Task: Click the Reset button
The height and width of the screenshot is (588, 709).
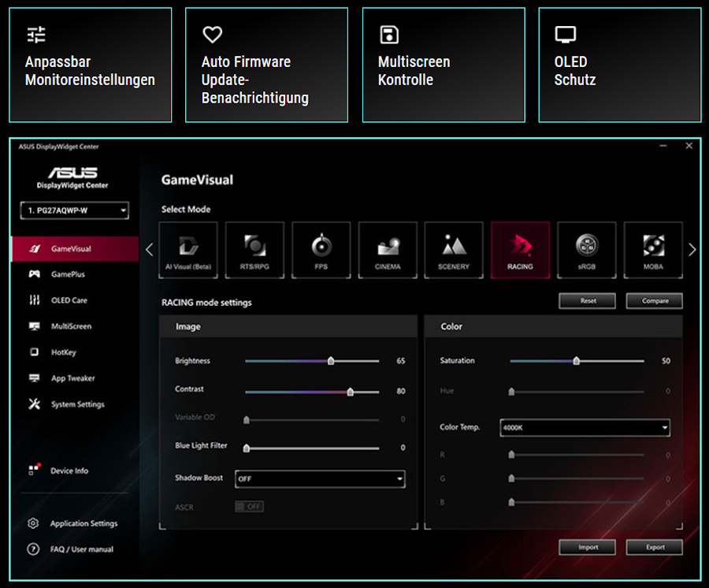Action: pyautogui.click(x=588, y=301)
